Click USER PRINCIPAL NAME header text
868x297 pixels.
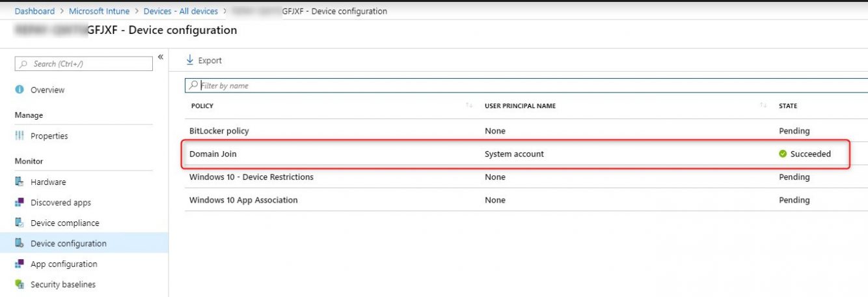pos(520,106)
